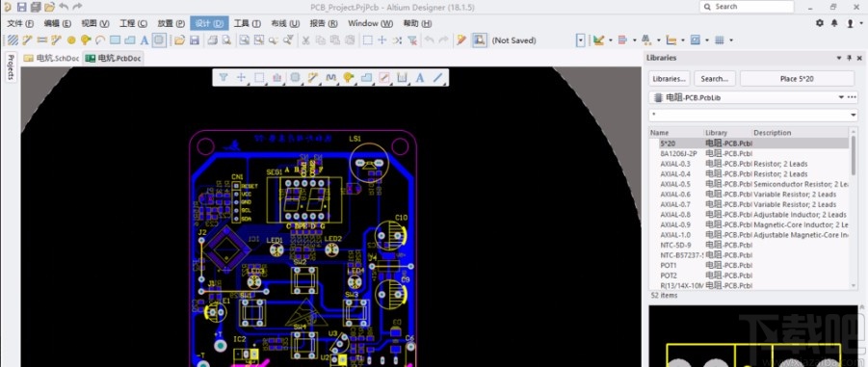Click the Move Selection cross icon in main toolbar

(x=381, y=39)
